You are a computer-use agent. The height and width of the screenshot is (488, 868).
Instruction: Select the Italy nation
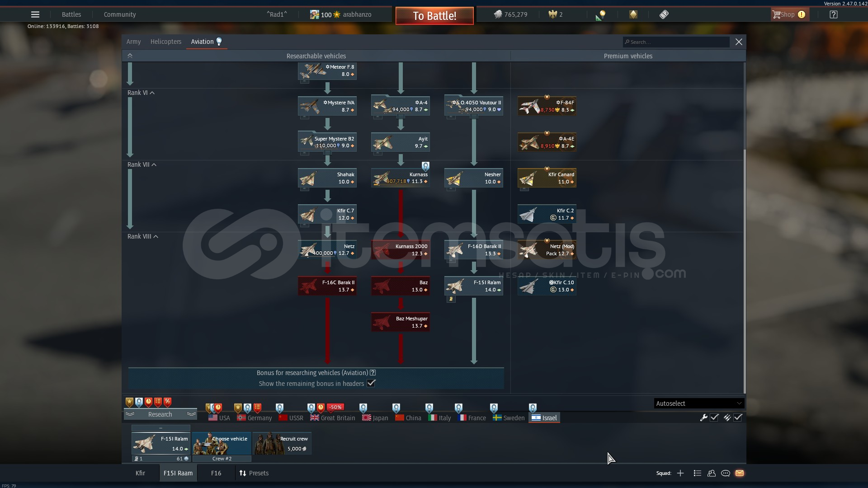click(440, 418)
